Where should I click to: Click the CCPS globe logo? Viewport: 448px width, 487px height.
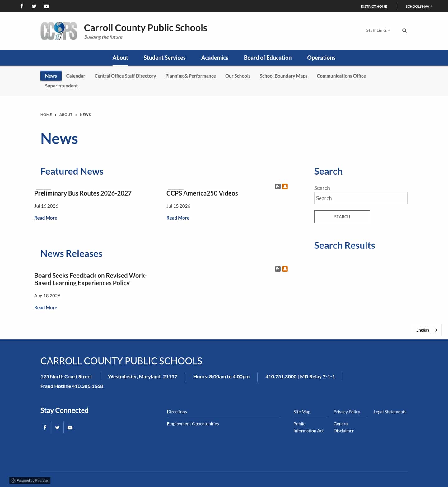pos(59,31)
